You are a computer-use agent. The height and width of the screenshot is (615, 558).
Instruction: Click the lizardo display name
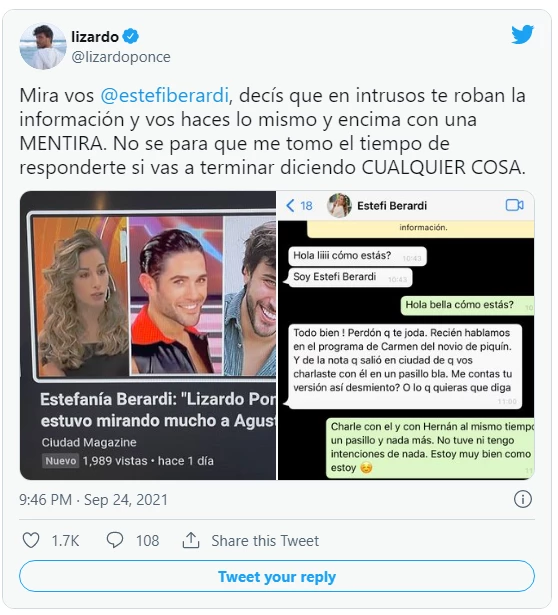pos(95,37)
